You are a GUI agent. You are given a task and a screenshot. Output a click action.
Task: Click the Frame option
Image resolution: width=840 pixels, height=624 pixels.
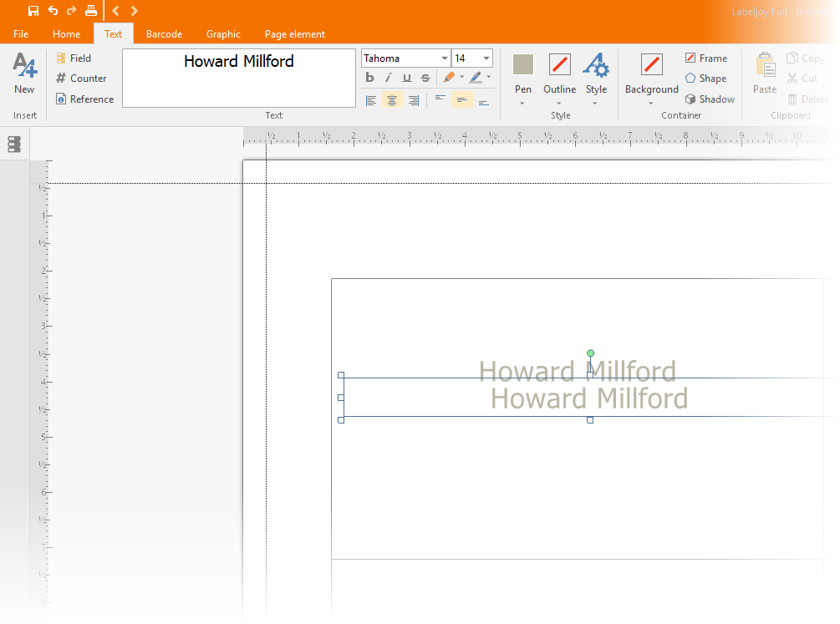(x=706, y=58)
